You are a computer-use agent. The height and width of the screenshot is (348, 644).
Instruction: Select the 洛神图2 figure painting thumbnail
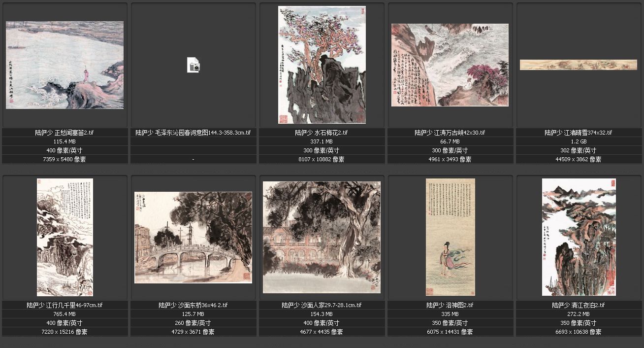tap(451, 237)
